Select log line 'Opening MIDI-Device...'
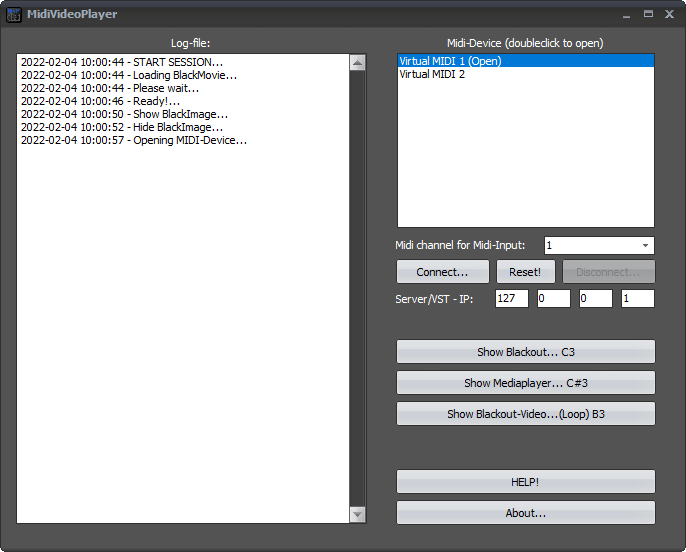686x552 pixels. point(134,140)
